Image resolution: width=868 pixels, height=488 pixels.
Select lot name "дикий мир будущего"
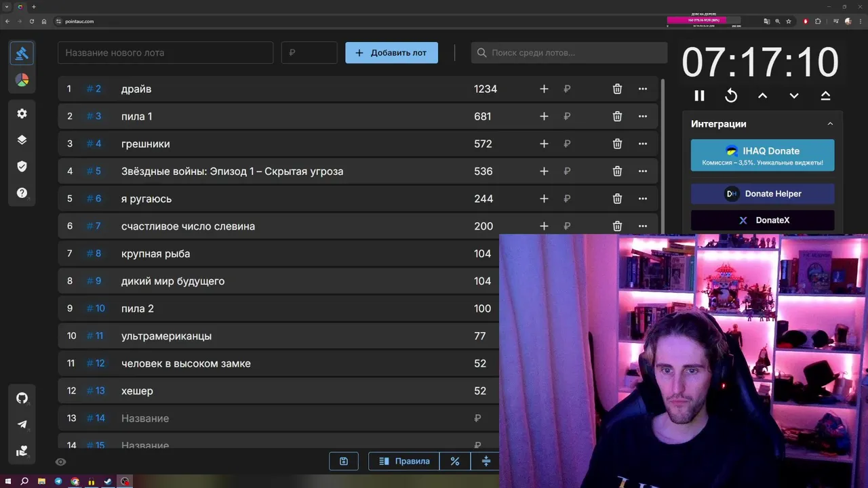click(x=173, y=281)
